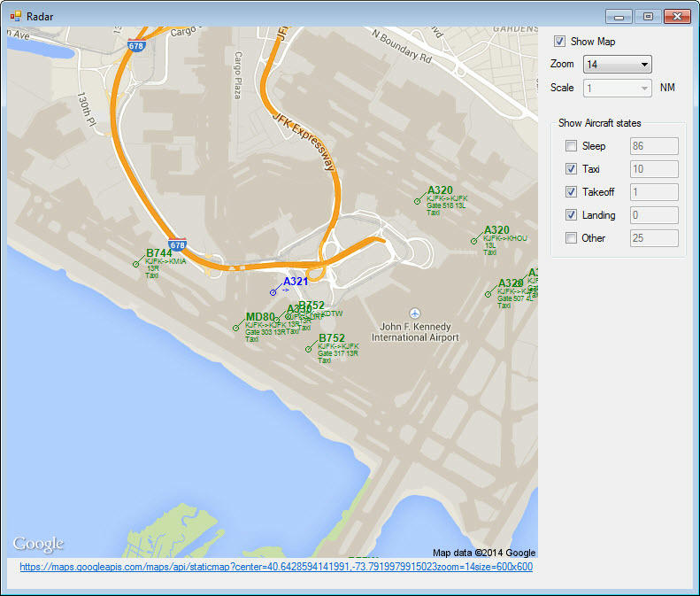The width and height of the screenshot is (700, 596).
Task: Click the A320 KJFK->KHOU aircraft marker
Action: (x=473, y=241)
